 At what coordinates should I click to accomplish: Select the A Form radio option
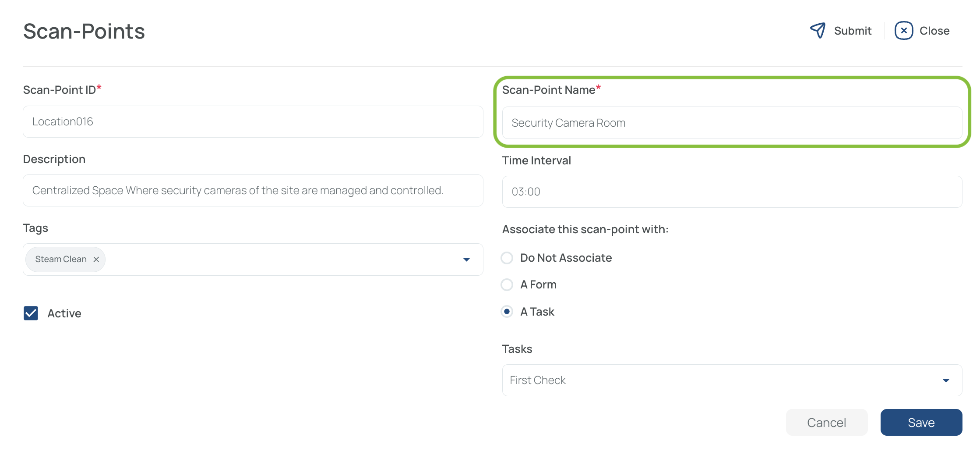pos(507,284)
